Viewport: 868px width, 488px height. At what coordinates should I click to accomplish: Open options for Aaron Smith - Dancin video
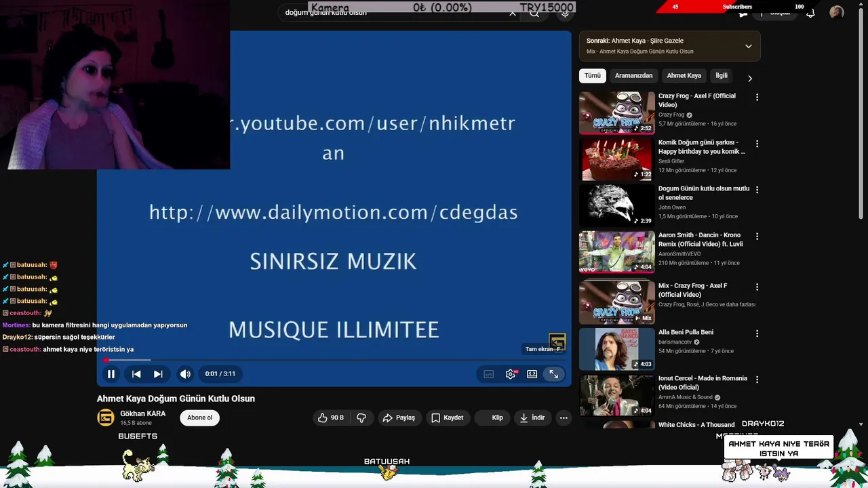coord(757,237)
